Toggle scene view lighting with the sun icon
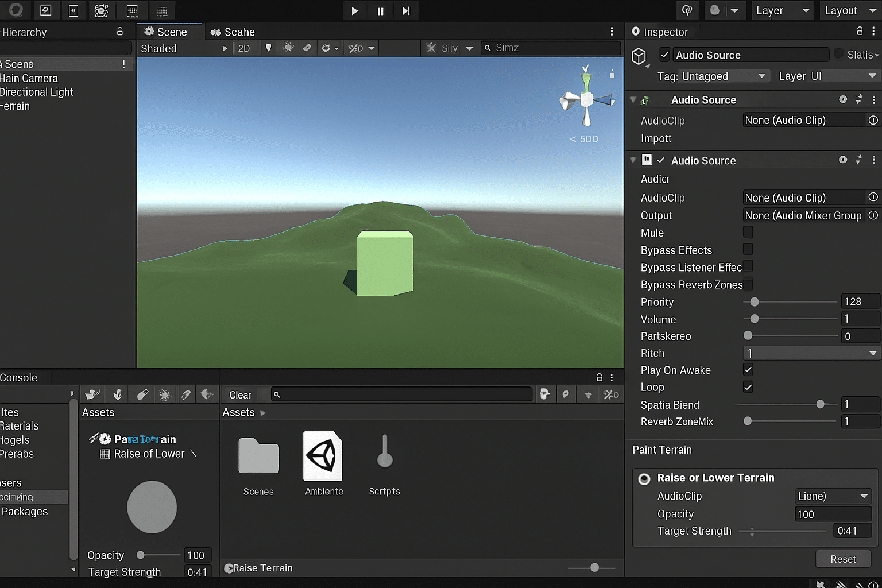 (x=288, y=48)
